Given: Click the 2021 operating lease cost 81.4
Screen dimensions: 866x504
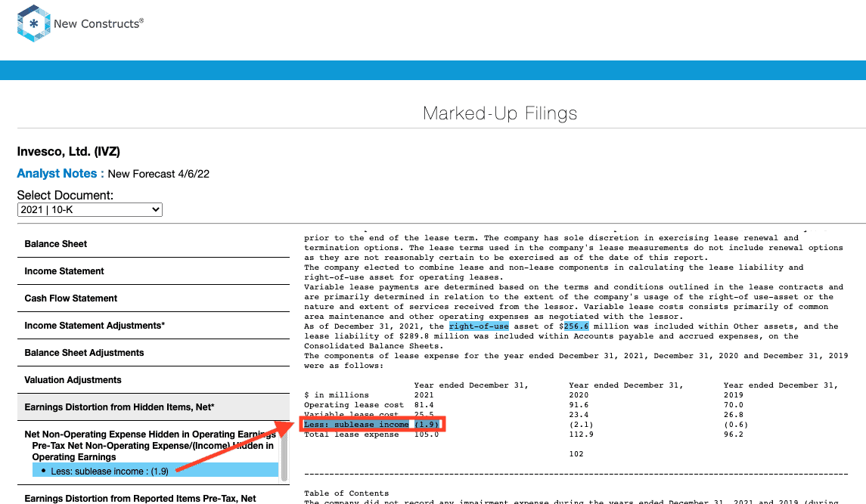Looking at the screenshot, I should click(x=424, y=405).
